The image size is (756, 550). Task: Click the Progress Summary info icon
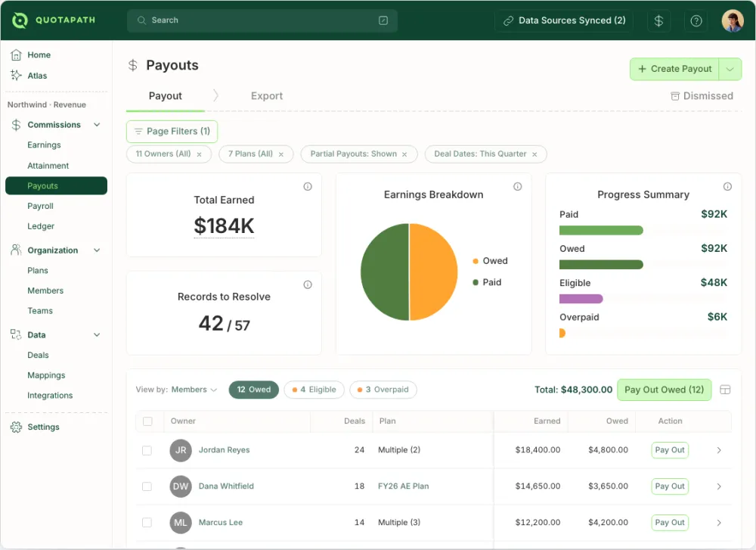click(x=727, y=186)
